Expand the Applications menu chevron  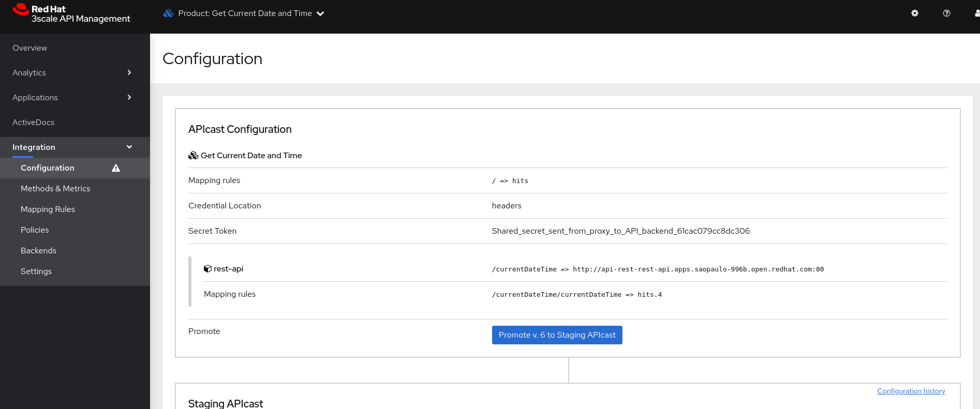point(129,97)
